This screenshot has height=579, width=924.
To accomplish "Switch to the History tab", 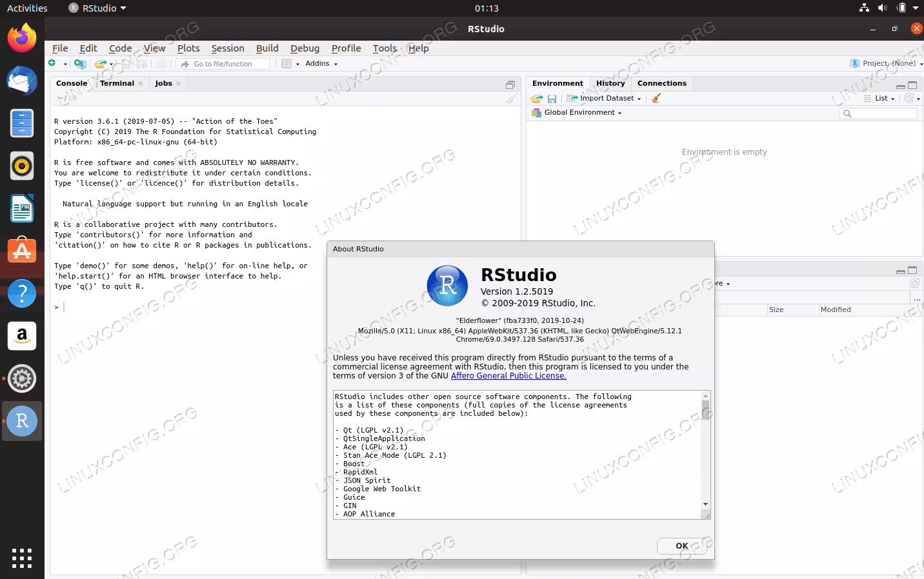I will pyautogui.click(x=610, y=83).
